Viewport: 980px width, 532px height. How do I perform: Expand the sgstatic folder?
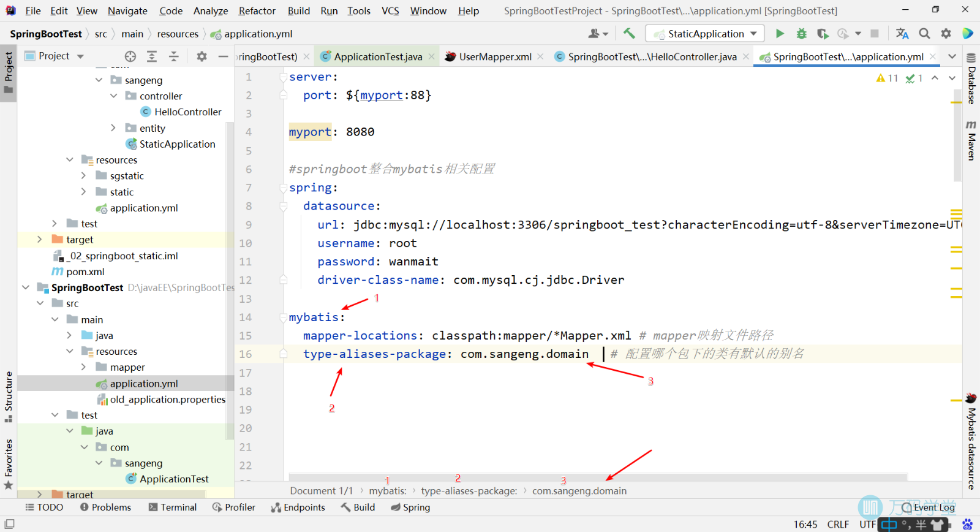tap(84, 175)
